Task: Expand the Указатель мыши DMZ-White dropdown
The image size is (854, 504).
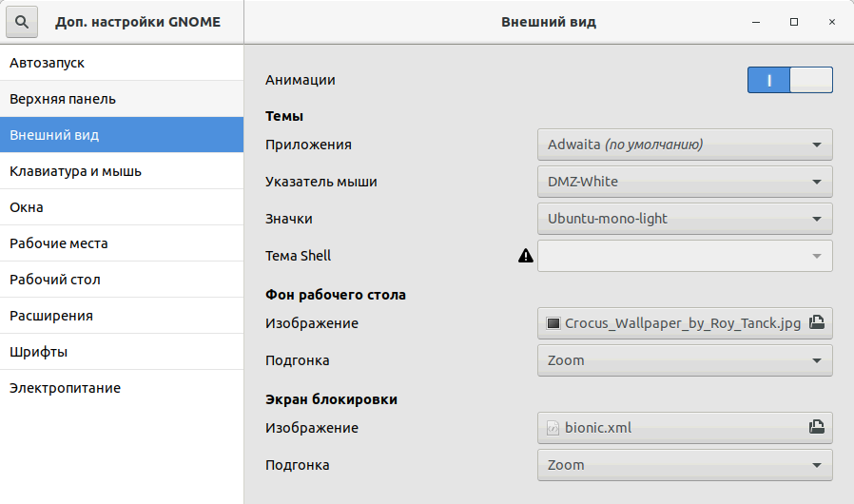Action: coord(685,182)
